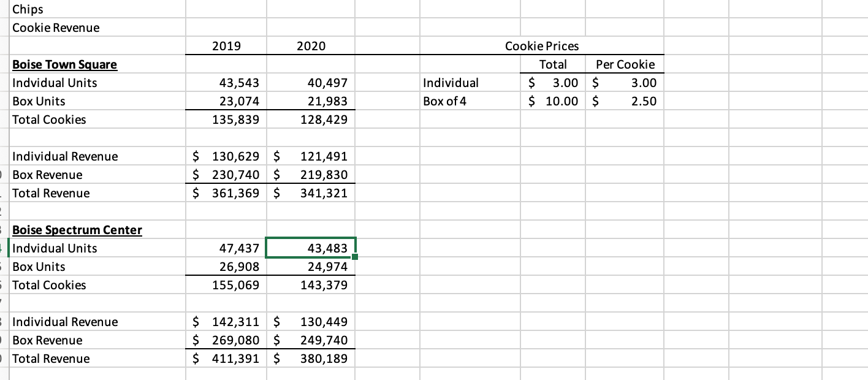Viewport: 868px width, 380px height.
Task: Click total revenue cell 341,321
Action: (311, 193)
